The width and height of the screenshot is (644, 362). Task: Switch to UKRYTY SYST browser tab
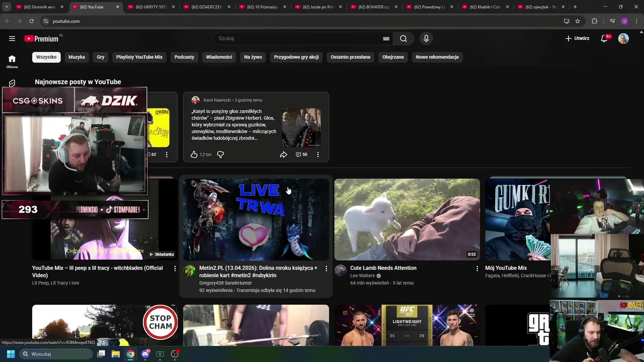click(x=151, y=7)
